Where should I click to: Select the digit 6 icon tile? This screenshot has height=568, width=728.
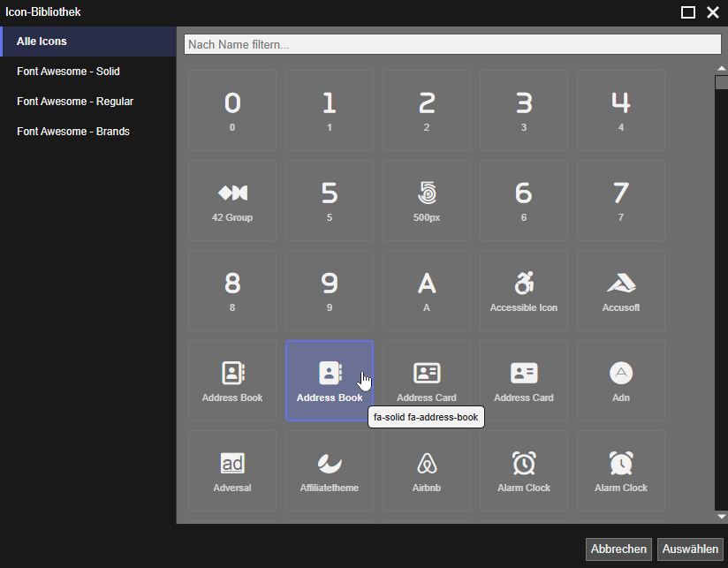coord(524,201)
